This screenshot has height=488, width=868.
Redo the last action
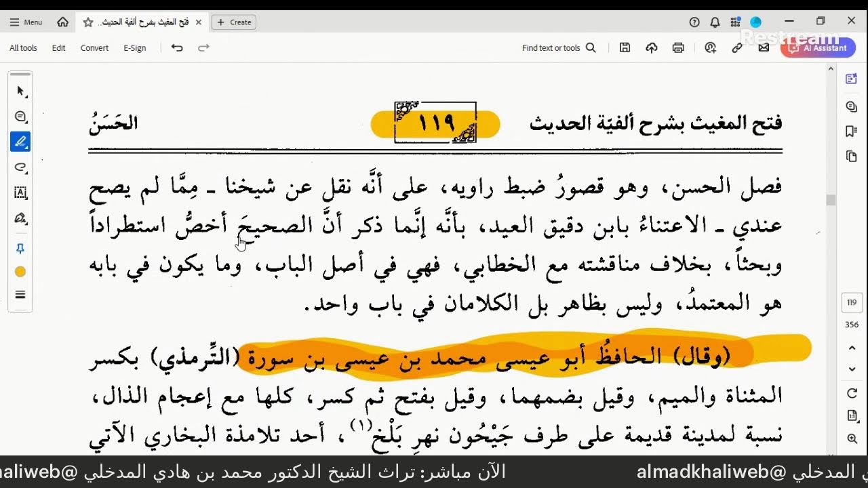[203, 47]
